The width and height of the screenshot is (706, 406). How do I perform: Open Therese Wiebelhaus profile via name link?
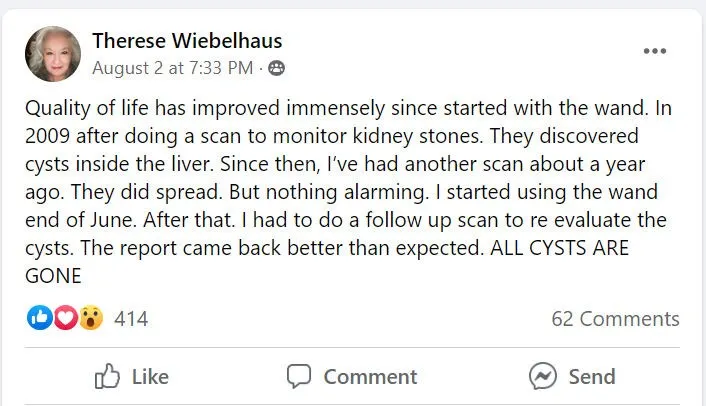[x=187, y=41]
